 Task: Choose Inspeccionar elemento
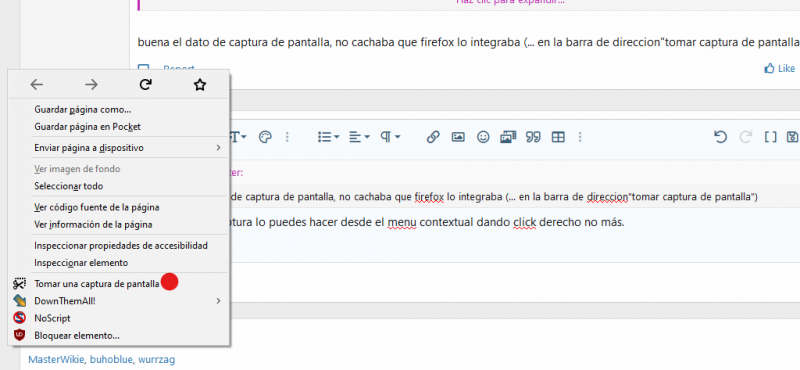tap(81, 263)
